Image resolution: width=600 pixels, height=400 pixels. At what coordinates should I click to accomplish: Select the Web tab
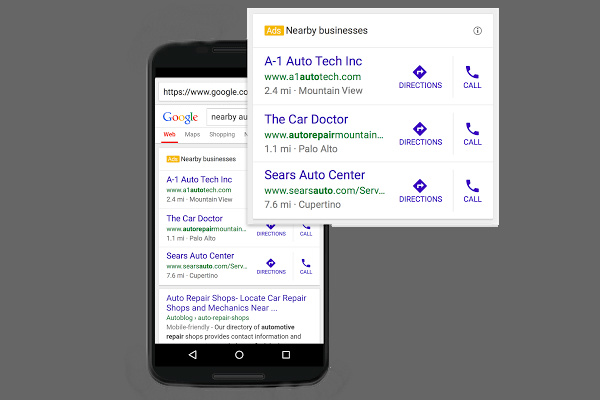click(170, 134)
